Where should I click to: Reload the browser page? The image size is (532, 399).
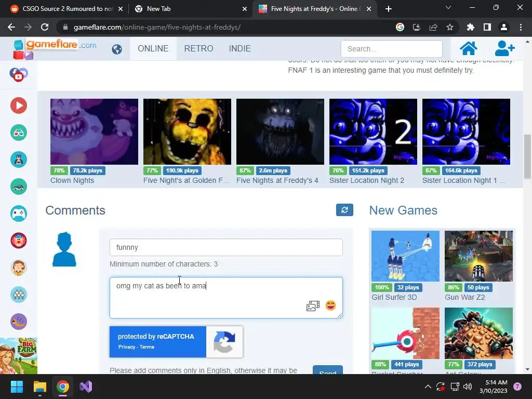[x=45, y=27]
